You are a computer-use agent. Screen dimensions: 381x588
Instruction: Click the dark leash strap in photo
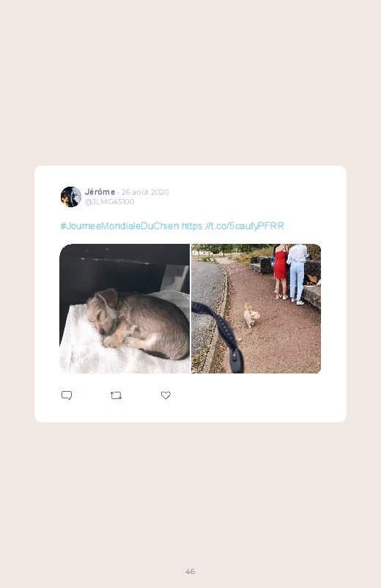click(x=221, y=333)
